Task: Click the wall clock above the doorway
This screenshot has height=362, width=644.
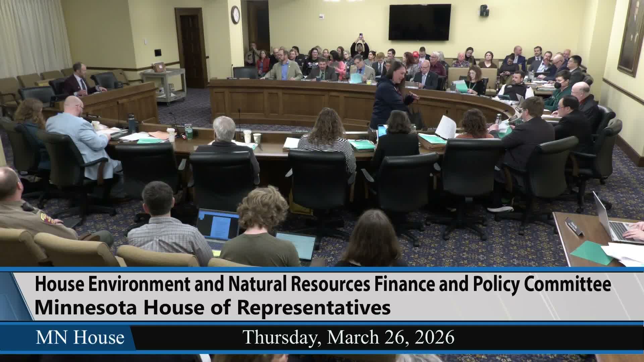Action: [235, 14]
